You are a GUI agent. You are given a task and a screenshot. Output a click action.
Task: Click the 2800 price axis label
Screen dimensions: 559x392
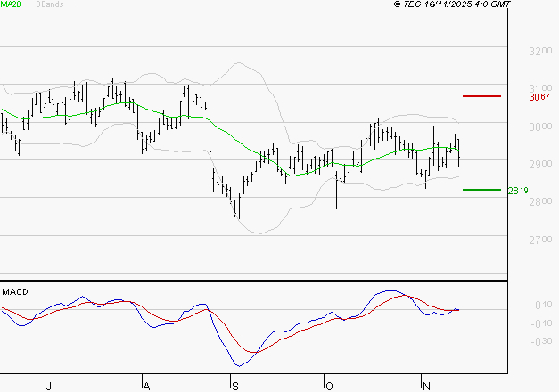click(540, 201)
